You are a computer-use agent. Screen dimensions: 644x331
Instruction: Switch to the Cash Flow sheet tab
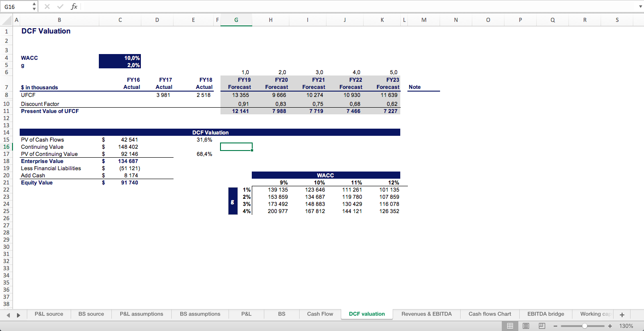[320, 314]
